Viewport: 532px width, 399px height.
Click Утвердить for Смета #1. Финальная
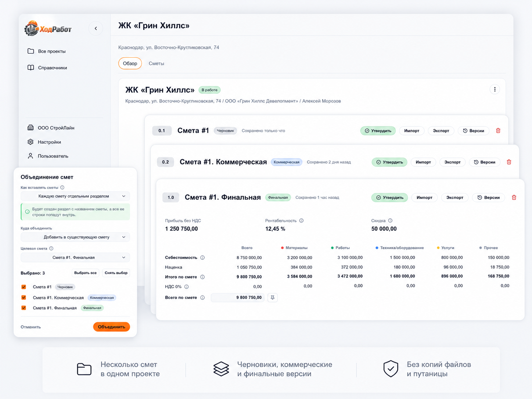point(389,198)
